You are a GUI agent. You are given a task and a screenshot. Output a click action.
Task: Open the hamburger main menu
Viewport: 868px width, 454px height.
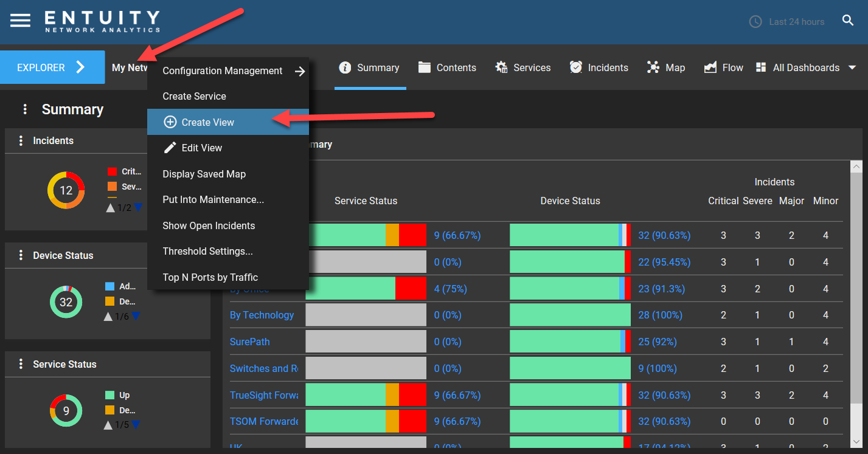[x=20, y=21]
